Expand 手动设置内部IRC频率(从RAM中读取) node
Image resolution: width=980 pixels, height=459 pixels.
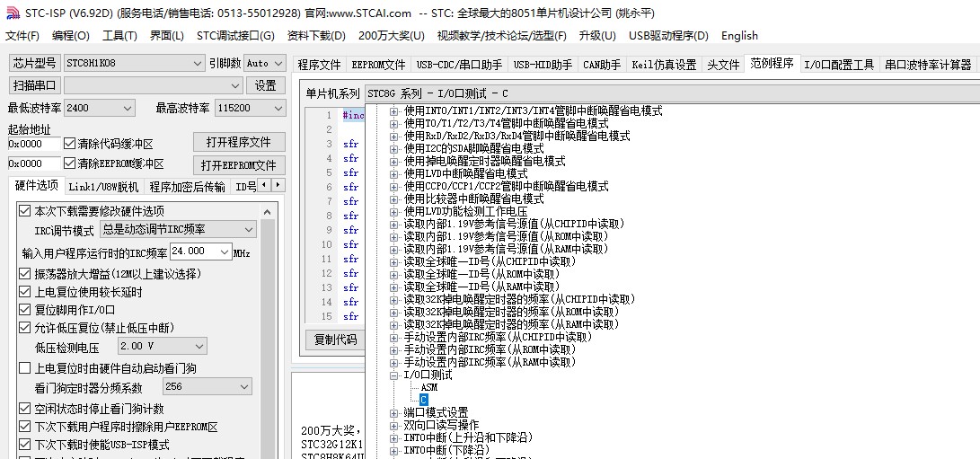tap(393, 363)
